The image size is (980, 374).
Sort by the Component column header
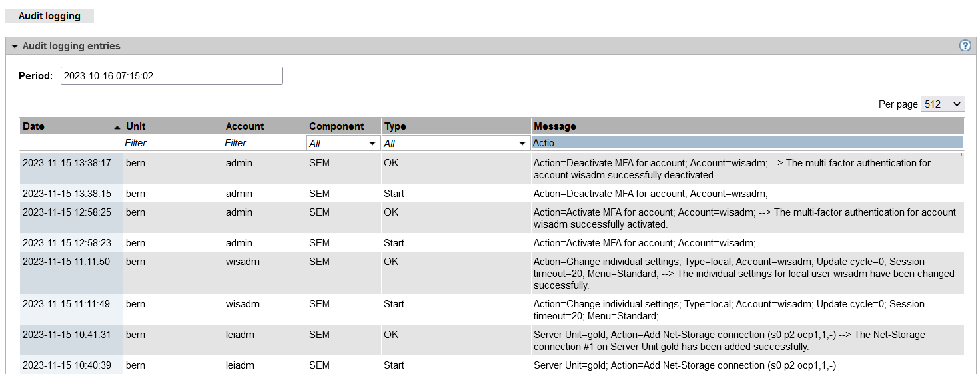click(336, 126)
